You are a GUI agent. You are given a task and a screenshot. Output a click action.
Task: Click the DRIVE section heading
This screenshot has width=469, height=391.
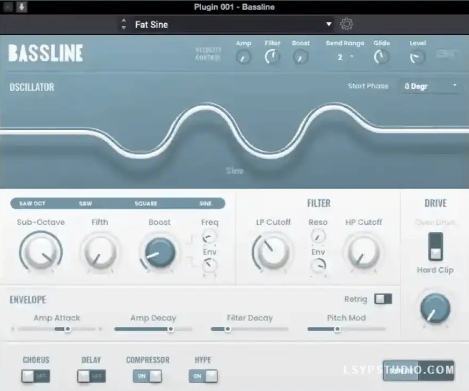[435, 203]
